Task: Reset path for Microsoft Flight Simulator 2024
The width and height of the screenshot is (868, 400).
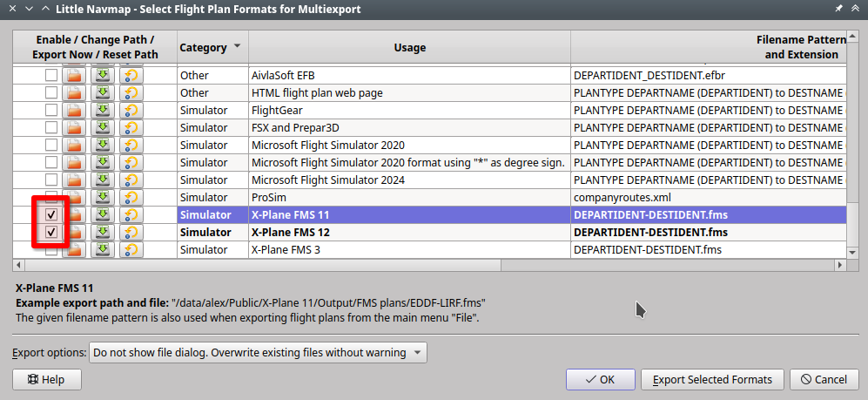Action: 131,180
